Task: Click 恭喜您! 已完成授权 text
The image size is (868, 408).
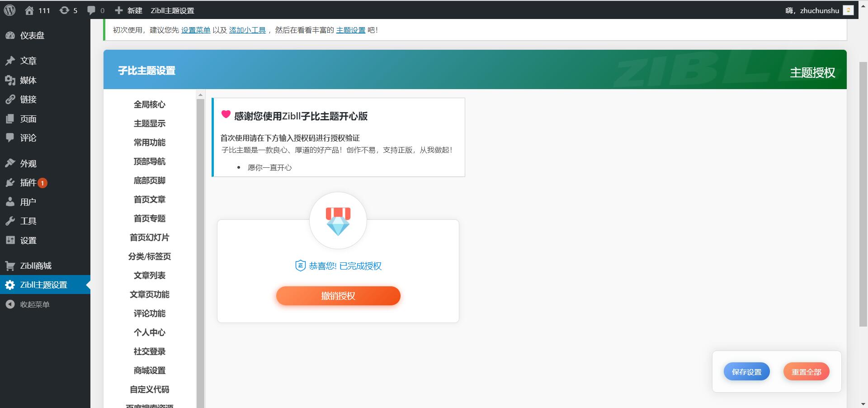Action: click(345, 266)
